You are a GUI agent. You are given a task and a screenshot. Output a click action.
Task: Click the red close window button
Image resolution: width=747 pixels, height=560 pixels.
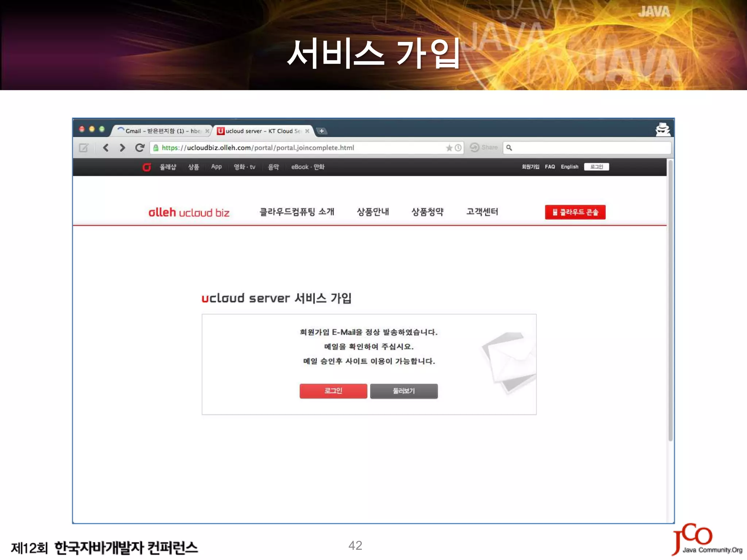(82, 129)
